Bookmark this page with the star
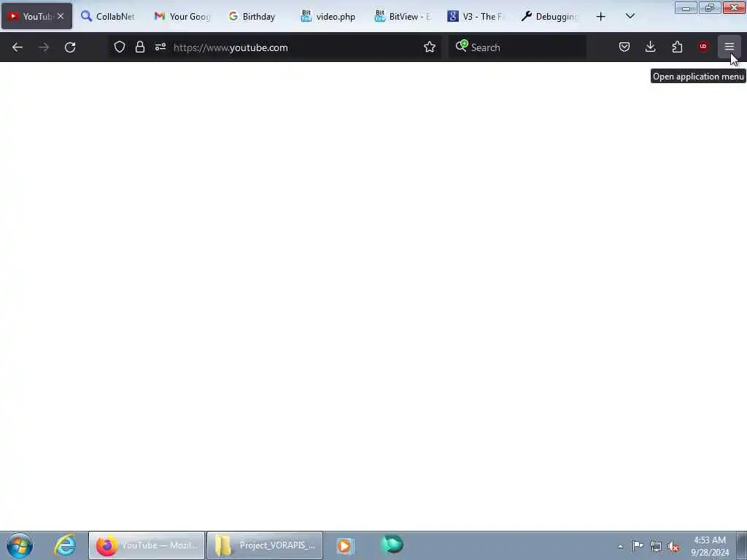The height and width of the screenshot is (560, 747). coord(429,47)
